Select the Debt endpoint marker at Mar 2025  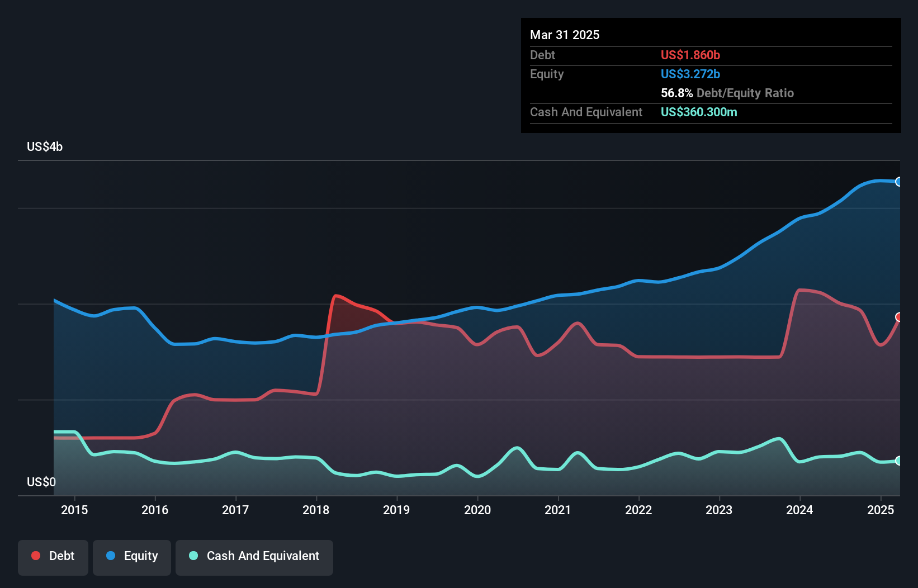899,317
